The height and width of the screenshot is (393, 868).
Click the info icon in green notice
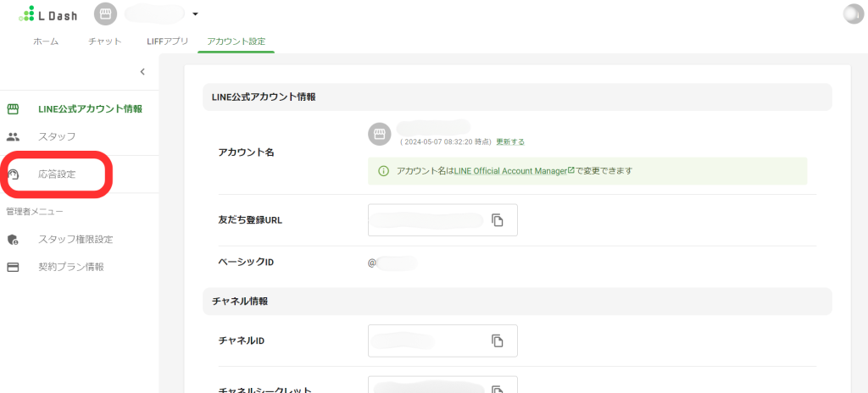tap(383, 171)
